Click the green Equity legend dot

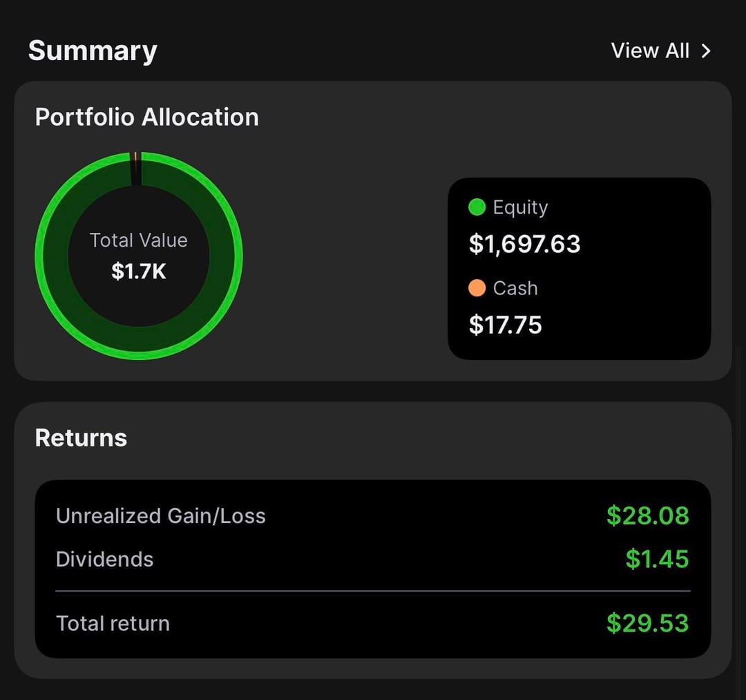[477, 207]
